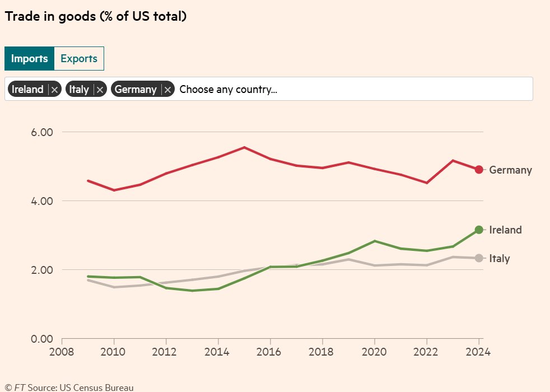The height and width of the screenshot is (392, 550).
Task: Switch to the Imports tab
Action: 30,59
